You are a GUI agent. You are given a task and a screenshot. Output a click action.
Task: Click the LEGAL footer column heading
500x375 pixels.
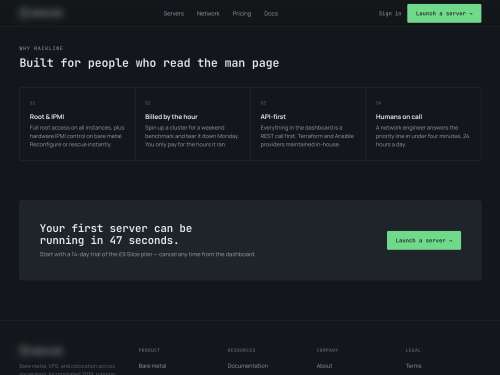[413, 350]
